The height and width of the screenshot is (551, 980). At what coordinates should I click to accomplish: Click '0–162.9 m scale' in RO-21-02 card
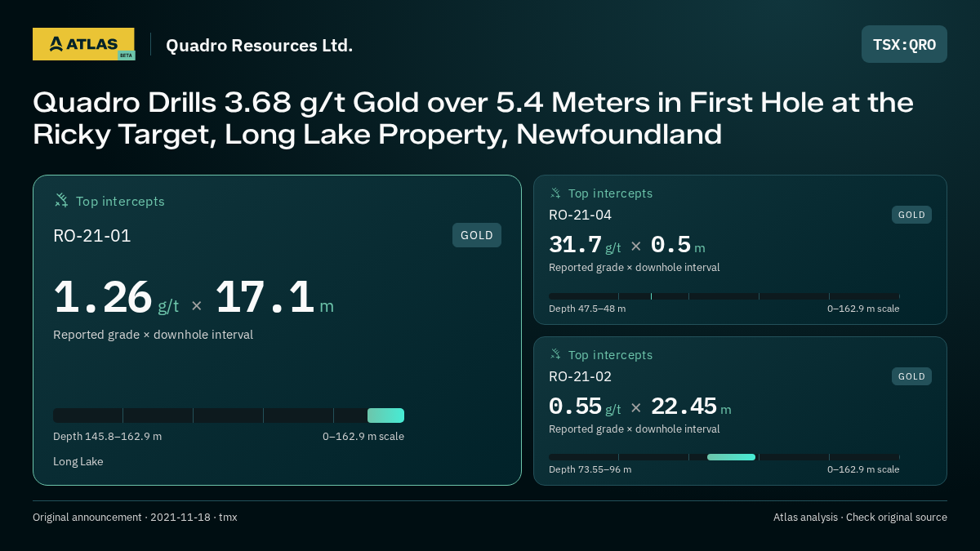(863, 469)
